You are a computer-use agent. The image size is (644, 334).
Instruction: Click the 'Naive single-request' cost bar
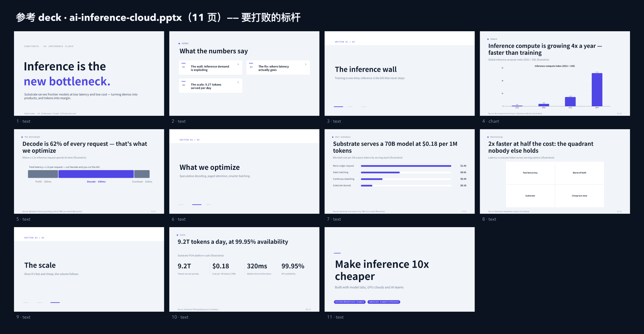(x=406, y=166)
